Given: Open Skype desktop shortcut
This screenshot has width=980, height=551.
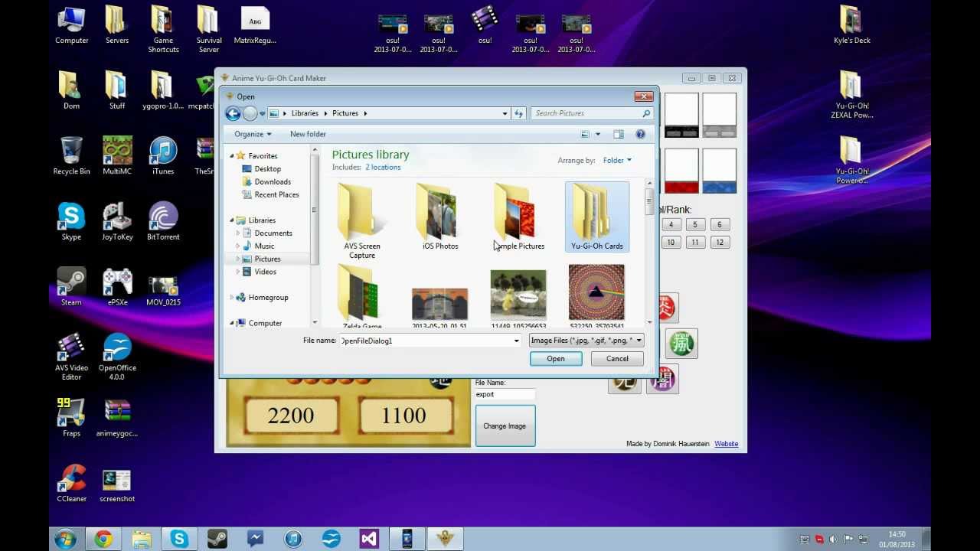Looking at the screenshot, I should 71,222.
